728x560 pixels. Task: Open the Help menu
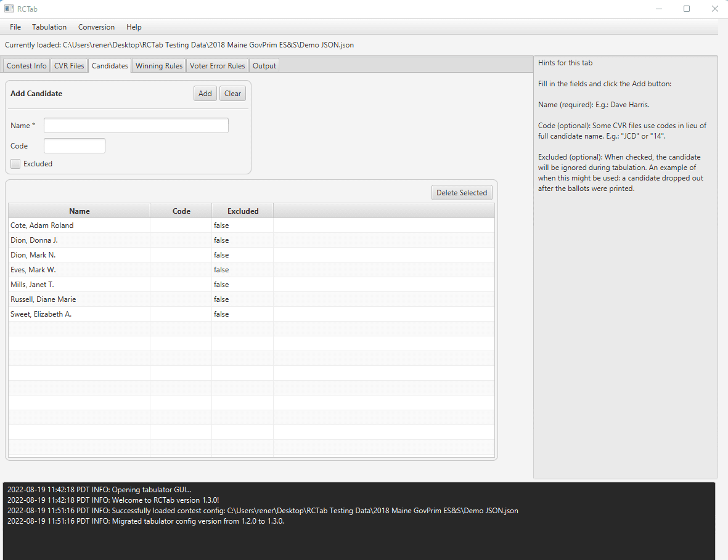pyautogui.click(x=134, y=27)
